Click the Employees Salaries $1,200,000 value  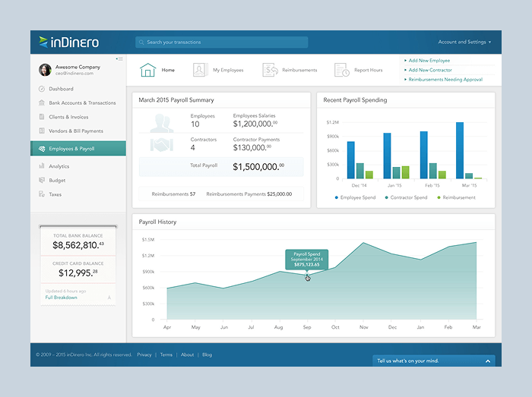click(x=255, y=124)
